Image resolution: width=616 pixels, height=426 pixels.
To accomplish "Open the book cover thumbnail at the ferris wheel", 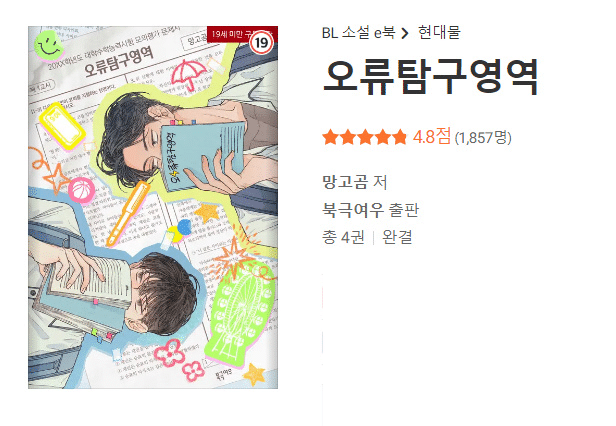I will pos(240,313).
